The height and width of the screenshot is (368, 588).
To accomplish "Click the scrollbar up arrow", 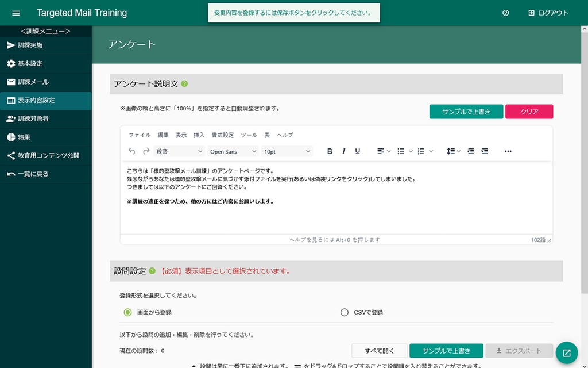I will pos(584,29).
